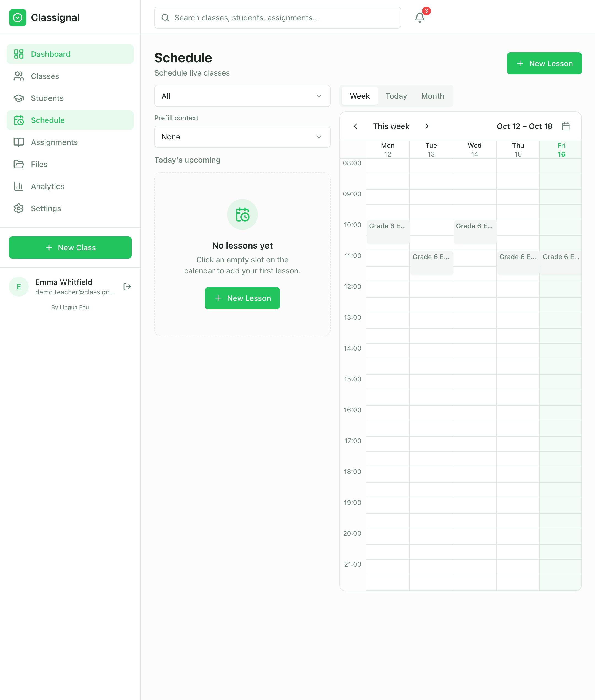Screen dimensions: 595x700
Task: Open Wednesday 10:00 Grade 6 lesson
Action: click(x=475, y=232)
